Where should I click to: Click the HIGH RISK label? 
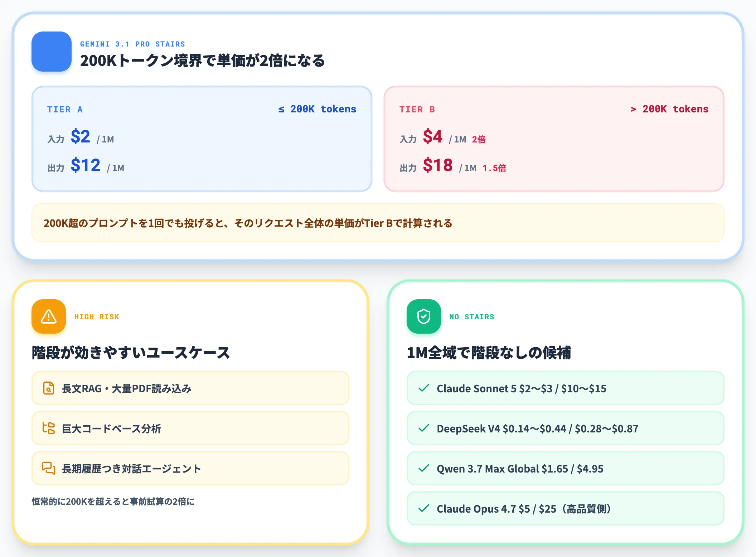[x=97, y=317]
